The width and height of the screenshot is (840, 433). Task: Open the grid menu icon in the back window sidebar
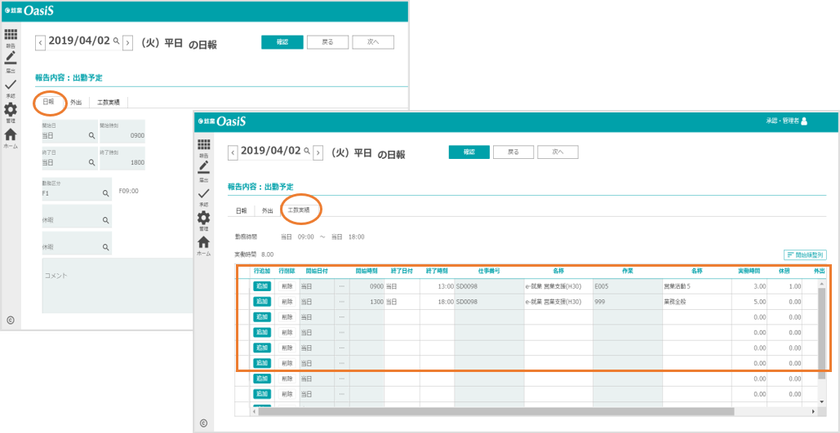[10, 35]
